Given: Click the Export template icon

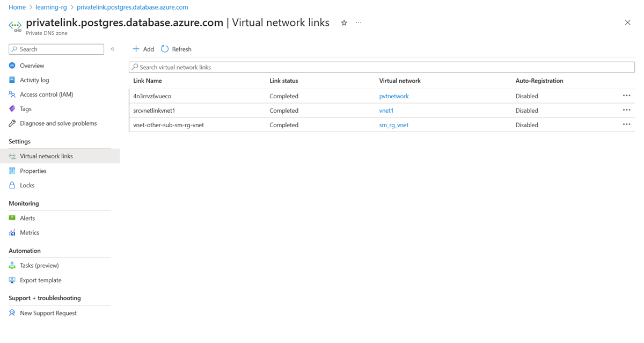Looking at the screenshot, I should (x=12, y=280).
